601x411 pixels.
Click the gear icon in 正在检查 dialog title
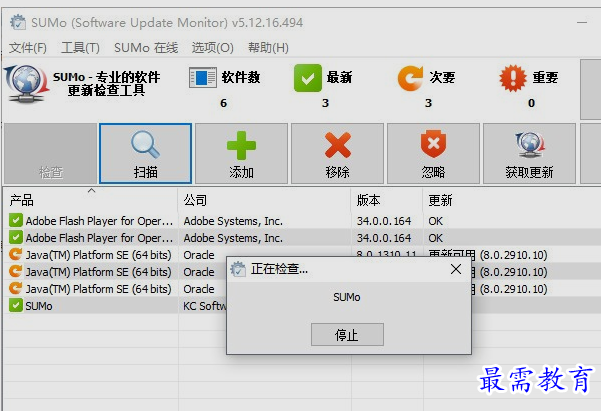pos(238,269)
